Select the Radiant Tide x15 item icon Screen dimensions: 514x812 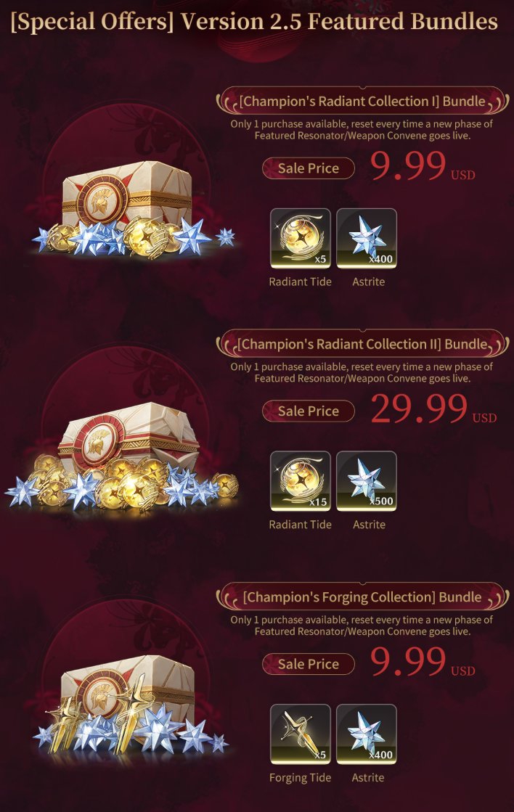[x=300, y=481]
